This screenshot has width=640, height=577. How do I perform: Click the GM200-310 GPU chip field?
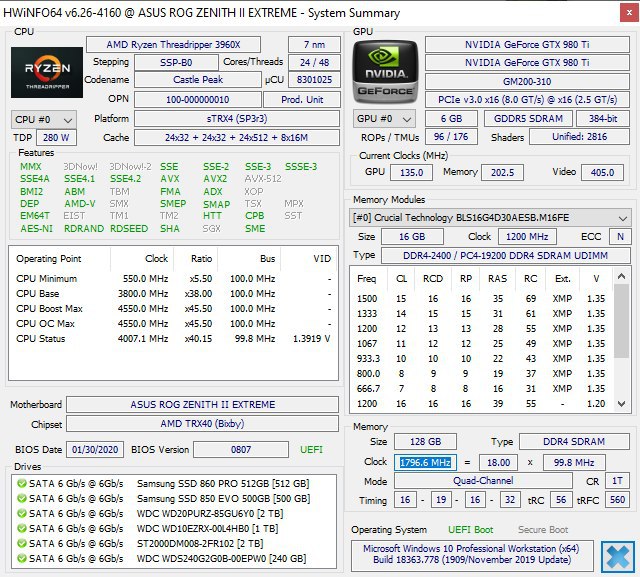527,82
